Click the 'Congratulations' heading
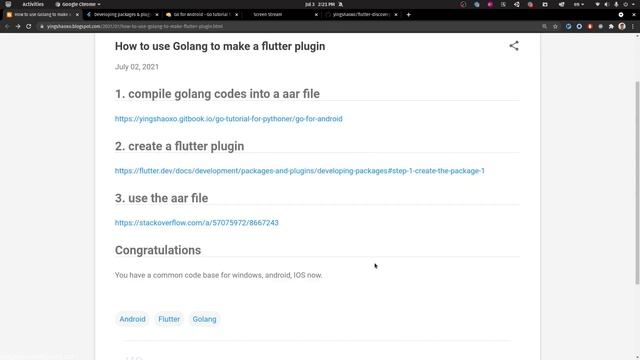 pos(158,250)
